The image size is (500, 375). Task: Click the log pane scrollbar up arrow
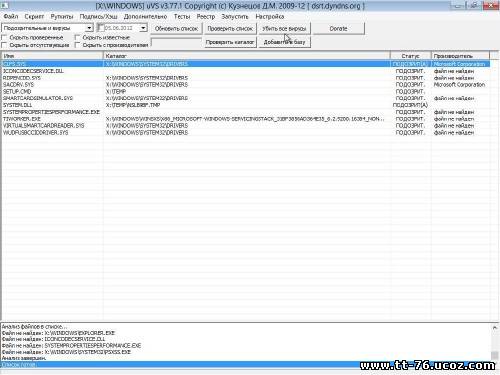(x=495, y=328)
